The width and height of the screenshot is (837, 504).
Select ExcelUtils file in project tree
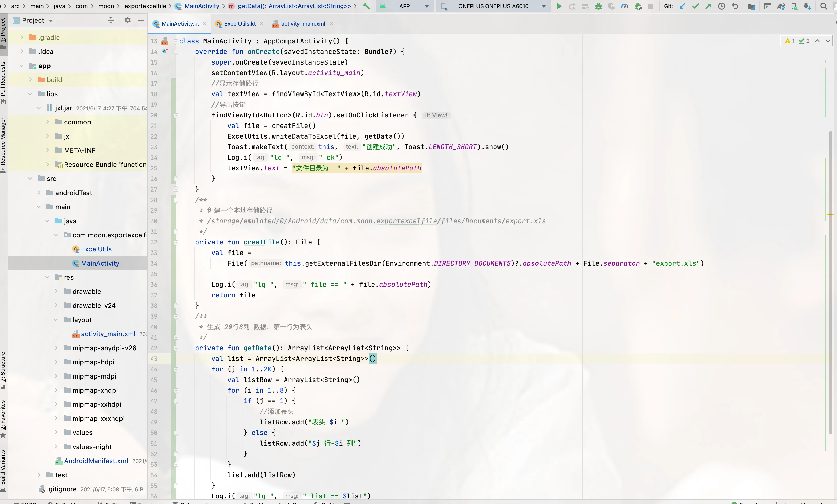(x=97, y=249)
